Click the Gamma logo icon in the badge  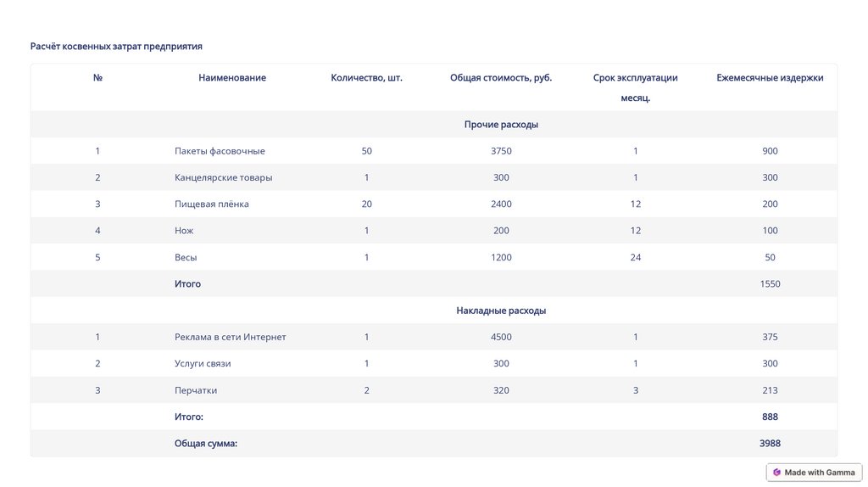click(x=776, y=473)
